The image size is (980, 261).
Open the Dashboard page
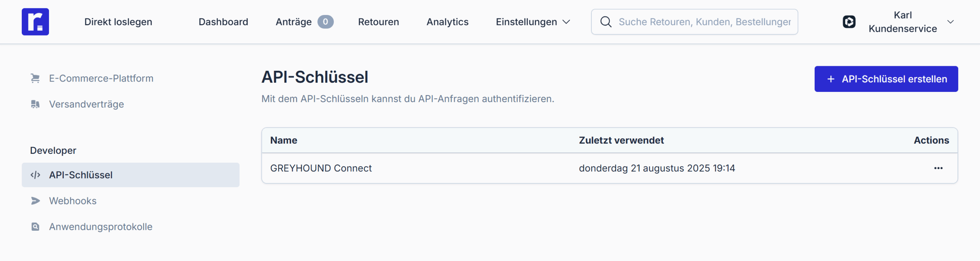pos(223,22)
